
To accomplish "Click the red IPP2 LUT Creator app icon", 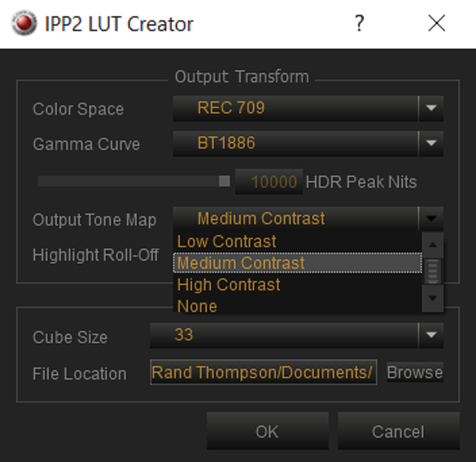I will pyautogui.click(x=24, y=23).
